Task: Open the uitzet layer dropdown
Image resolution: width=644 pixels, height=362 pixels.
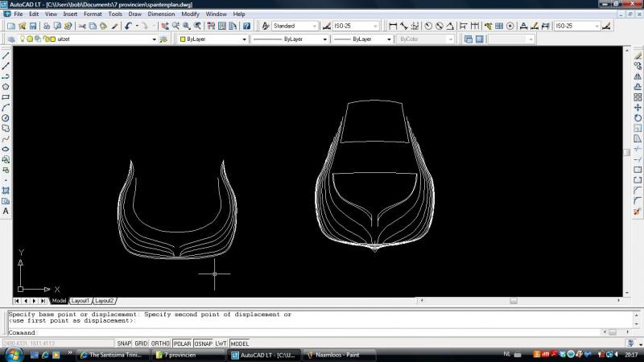Action: coord(154,39)
